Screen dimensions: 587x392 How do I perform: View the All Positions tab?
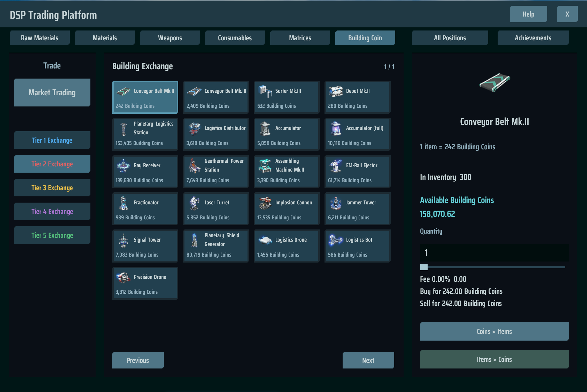tap(450, 38)
